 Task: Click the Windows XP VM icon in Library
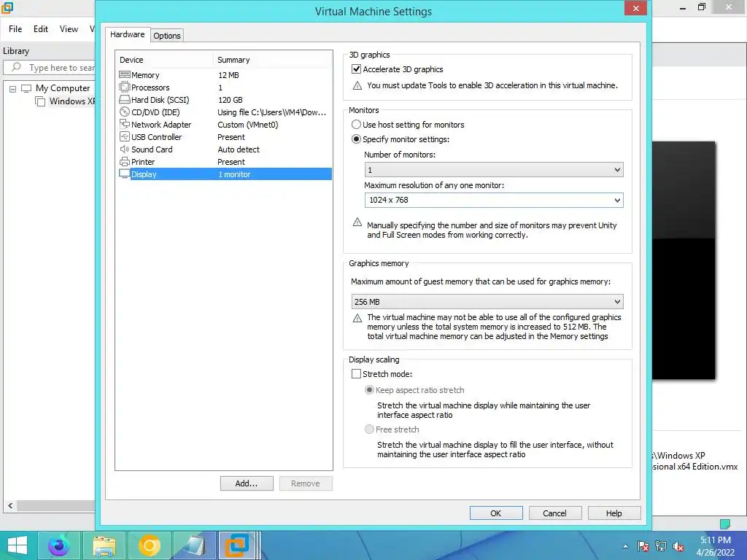(41, 101)
